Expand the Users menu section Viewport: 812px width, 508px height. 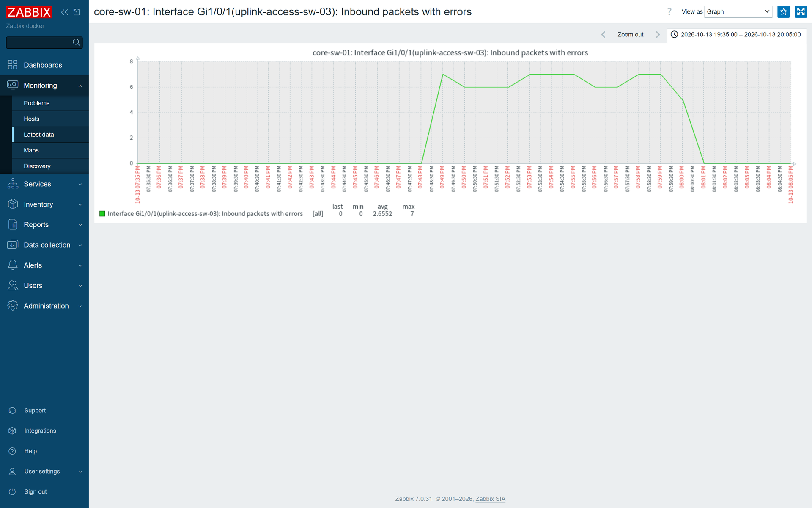pyautogui.click(x=44, y=286)
